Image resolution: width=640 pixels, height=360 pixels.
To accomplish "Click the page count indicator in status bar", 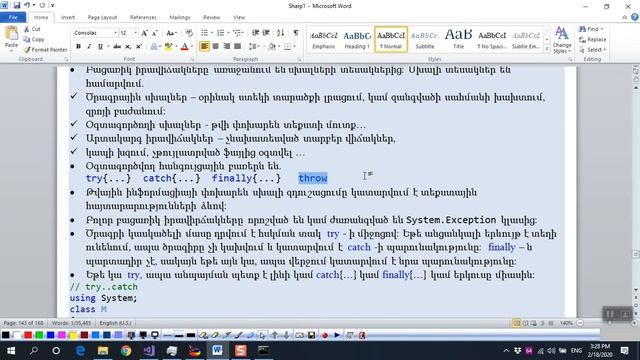I will (x=23, y=323).
